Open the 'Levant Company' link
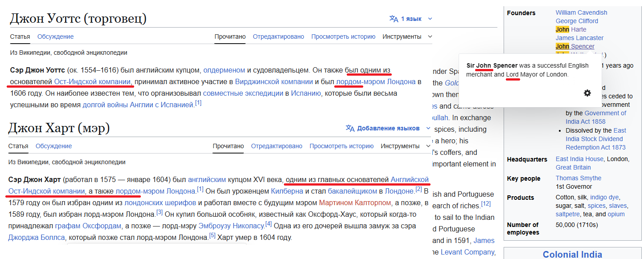The image size is (644, 259). (468, 252)
